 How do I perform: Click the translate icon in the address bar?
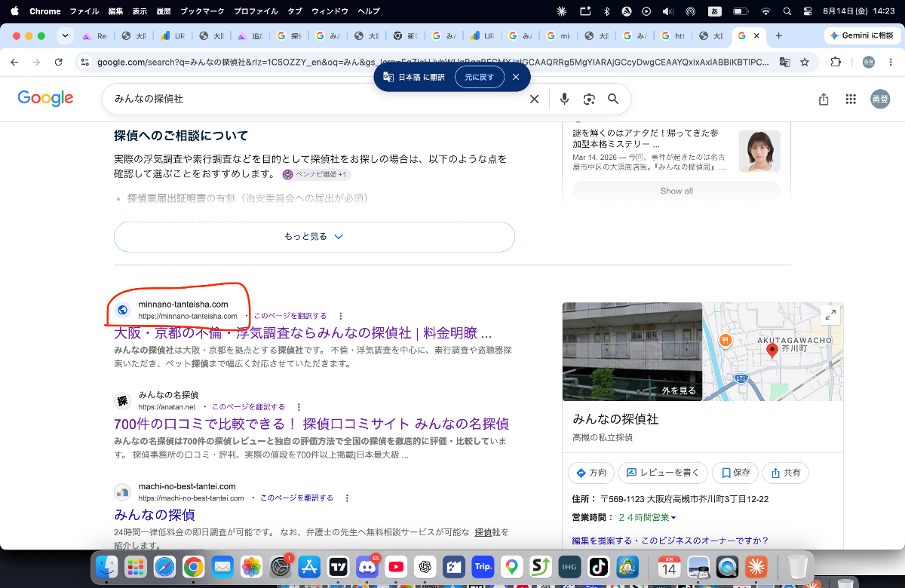click(784, 62)
